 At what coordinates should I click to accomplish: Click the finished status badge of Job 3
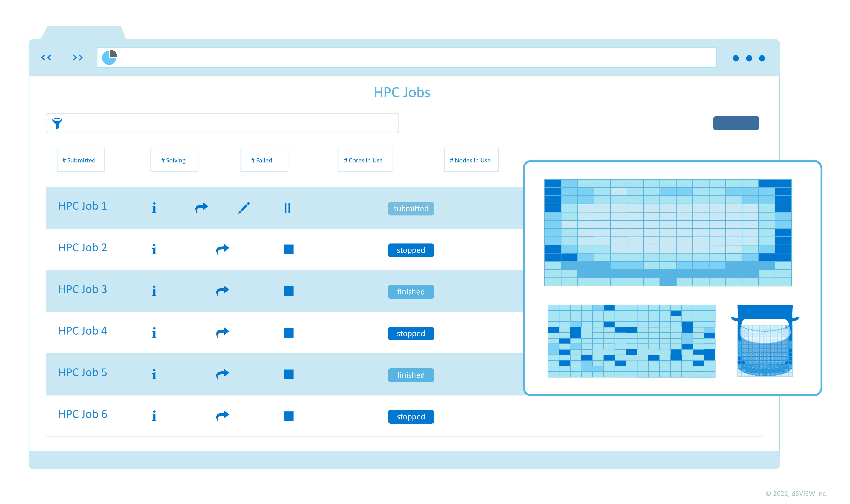[411, 292]
